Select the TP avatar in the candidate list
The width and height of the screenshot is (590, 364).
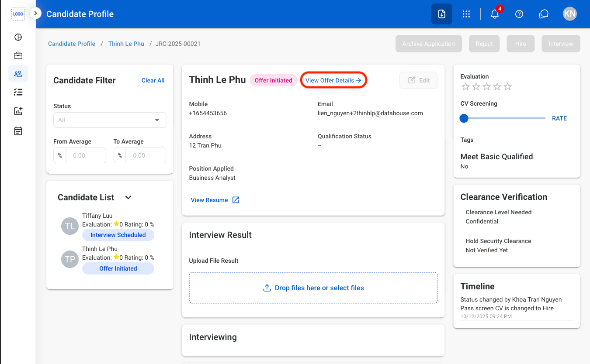pyautogui.click(x=70, y=259)
